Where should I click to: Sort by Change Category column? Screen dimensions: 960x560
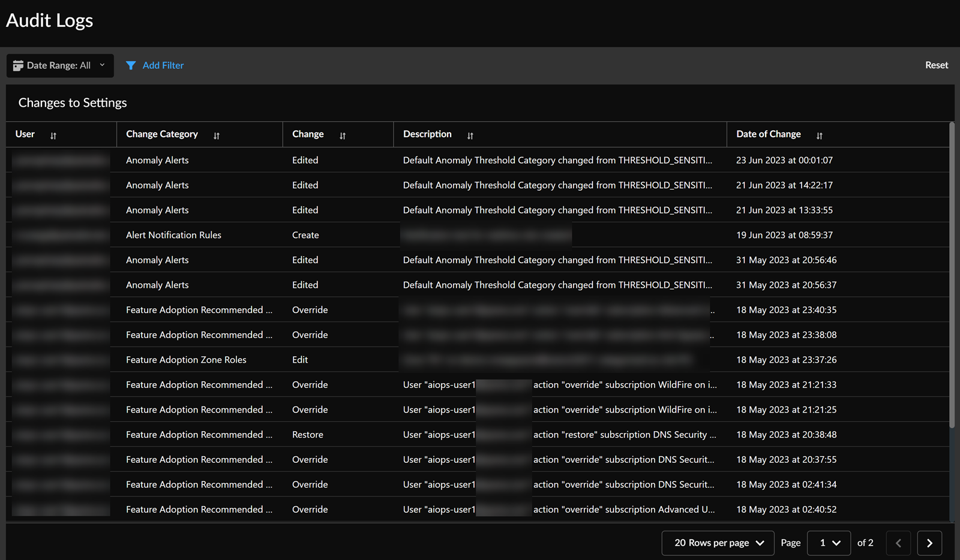(217, 136)
